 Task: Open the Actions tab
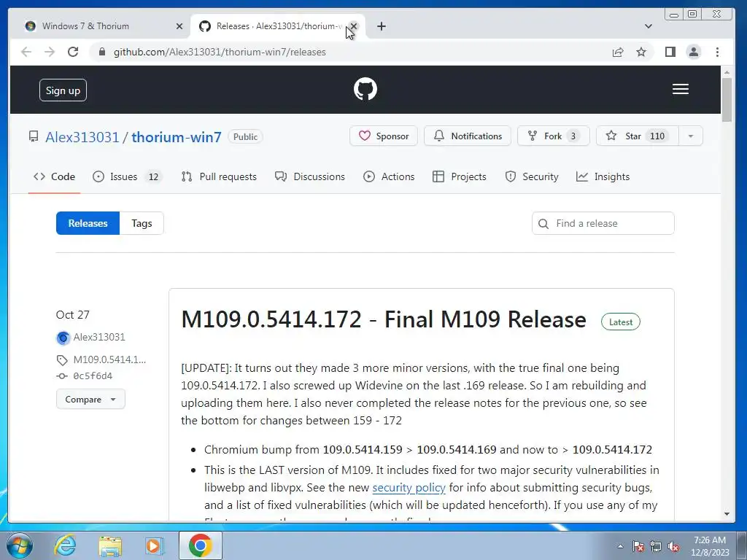390,176
